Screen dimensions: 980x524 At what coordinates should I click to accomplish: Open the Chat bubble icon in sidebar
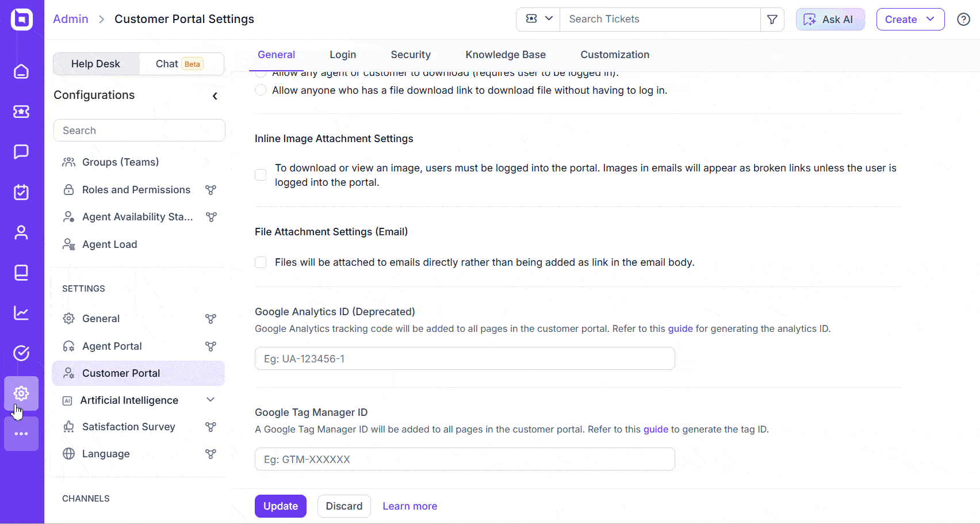[x=21, y=152]
